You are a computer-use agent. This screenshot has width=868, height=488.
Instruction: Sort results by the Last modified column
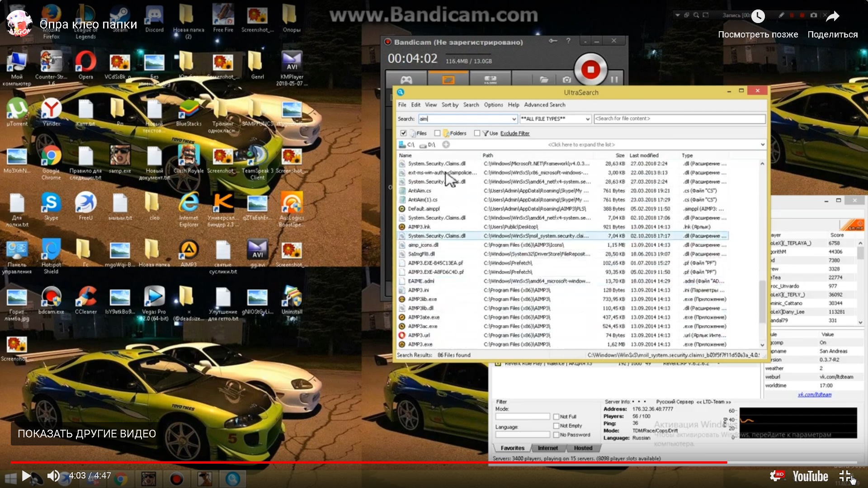pos(644,155)
